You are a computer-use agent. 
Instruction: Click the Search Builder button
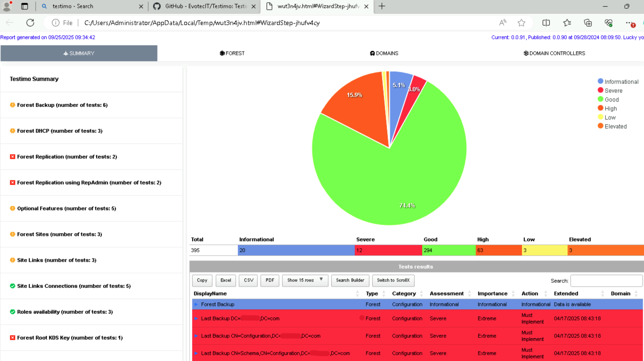(x=350, y=280)
